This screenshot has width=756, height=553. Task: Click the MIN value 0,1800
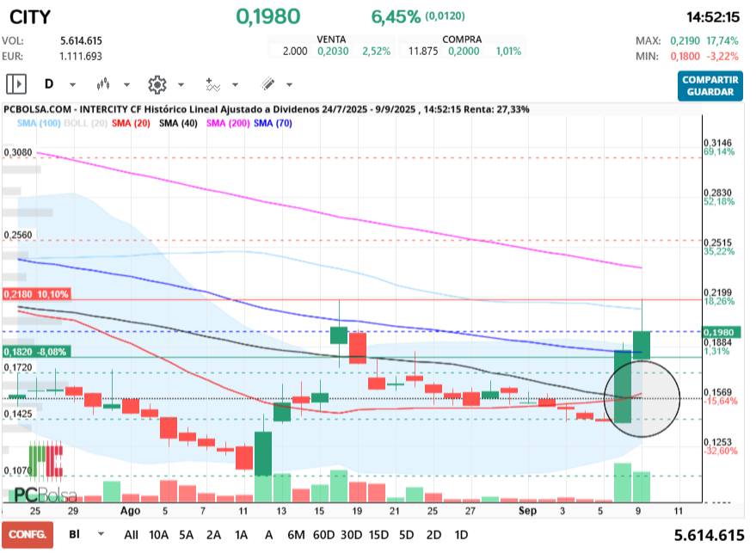[x=685, y=57]
